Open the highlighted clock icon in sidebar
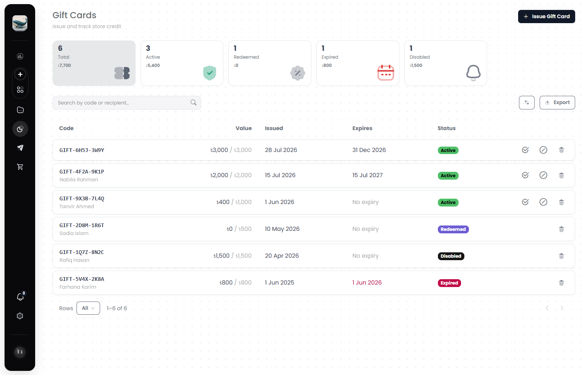This screenshot has width=588, height=375. [x=20, y=129]
